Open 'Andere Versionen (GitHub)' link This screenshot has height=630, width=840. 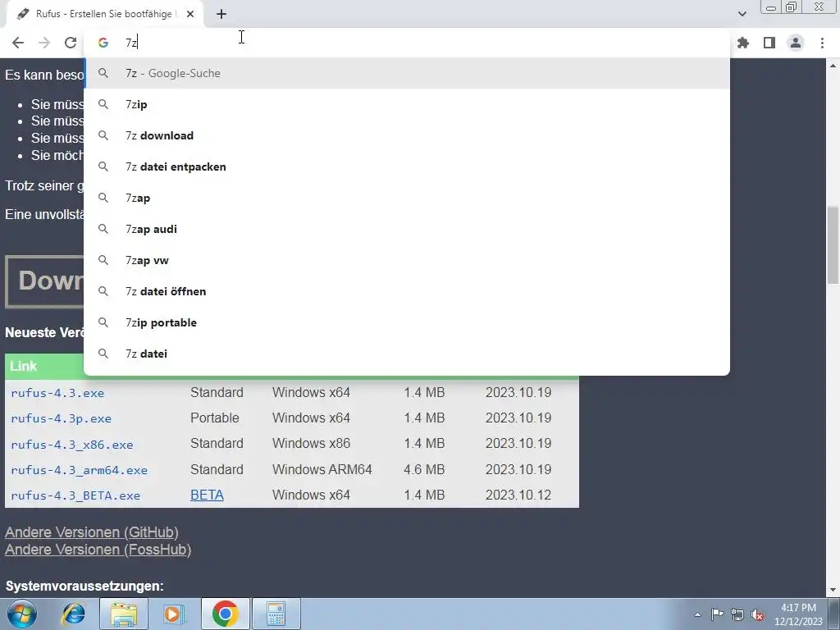92,532
